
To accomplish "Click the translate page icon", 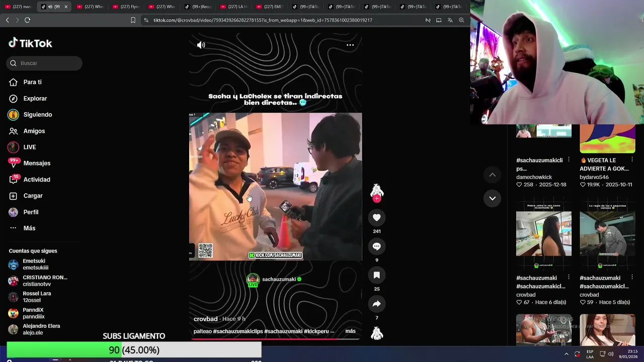I will [x=450, y=20].
